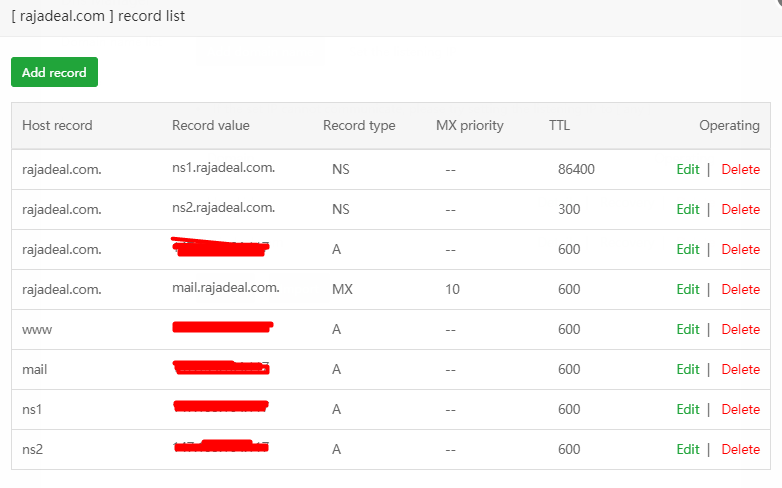Click the green Add record button
This screenshot has width=782, height=488.
pyautogui.click(x=54, y=72)
